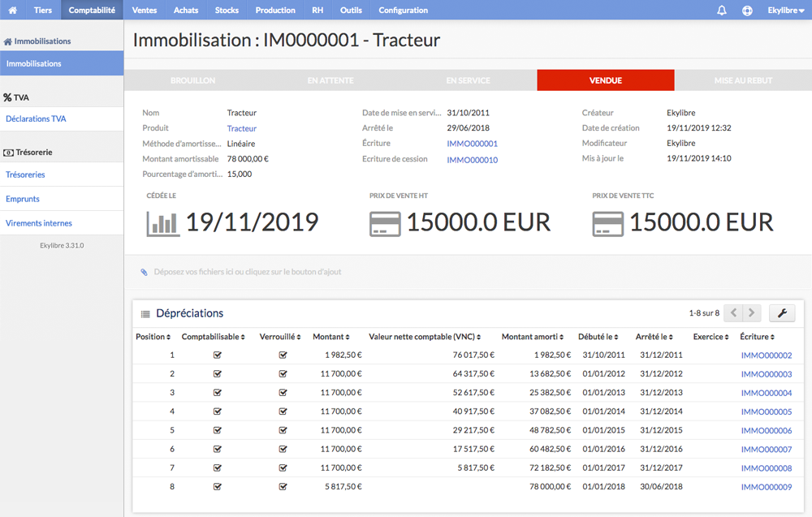Open Déclarations TVA in sidebar

(x=62, y=118)
